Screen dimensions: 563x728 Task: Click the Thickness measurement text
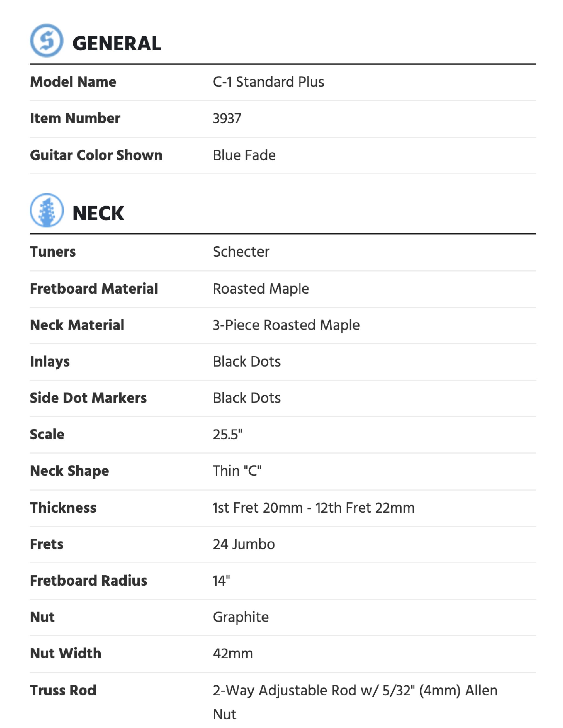314,508
